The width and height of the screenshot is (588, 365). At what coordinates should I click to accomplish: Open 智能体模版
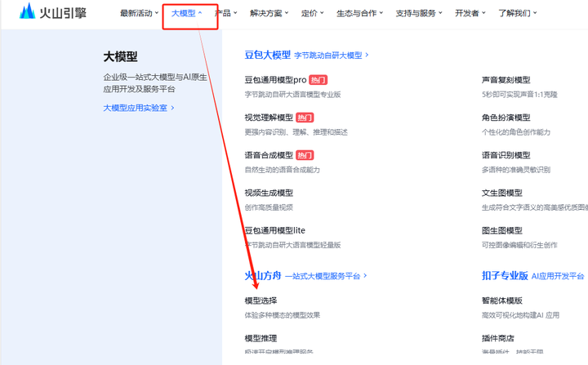coord(501,300)
